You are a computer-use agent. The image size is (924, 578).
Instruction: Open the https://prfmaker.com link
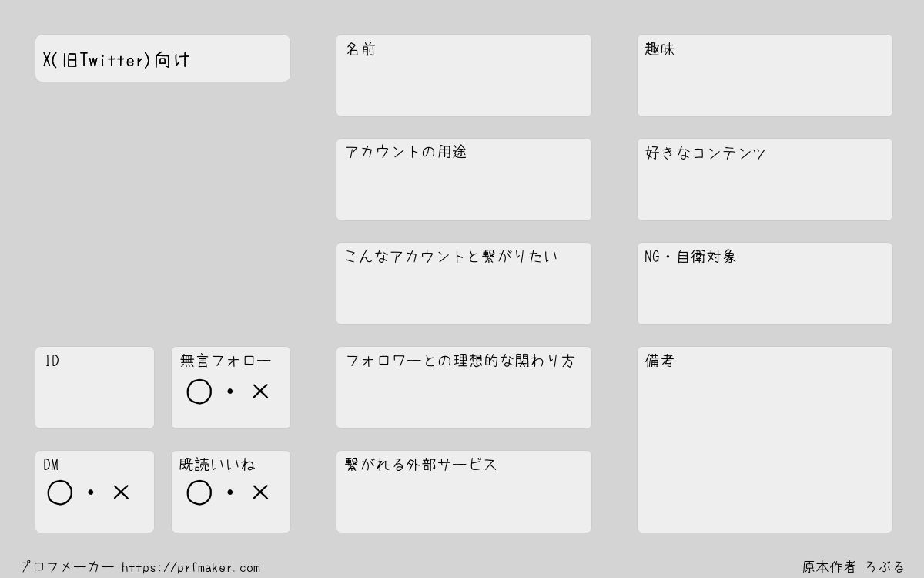pyautogui.click(x=191, y=568)
